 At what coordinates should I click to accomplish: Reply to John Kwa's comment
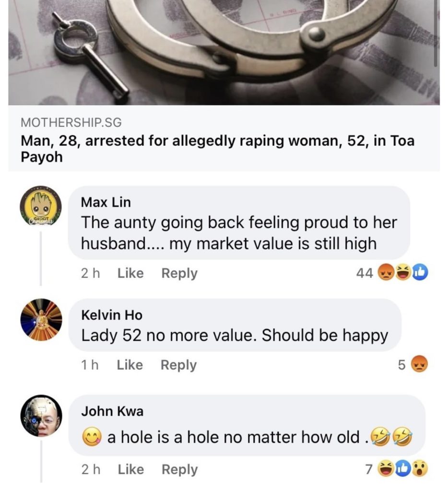(179, 469)
